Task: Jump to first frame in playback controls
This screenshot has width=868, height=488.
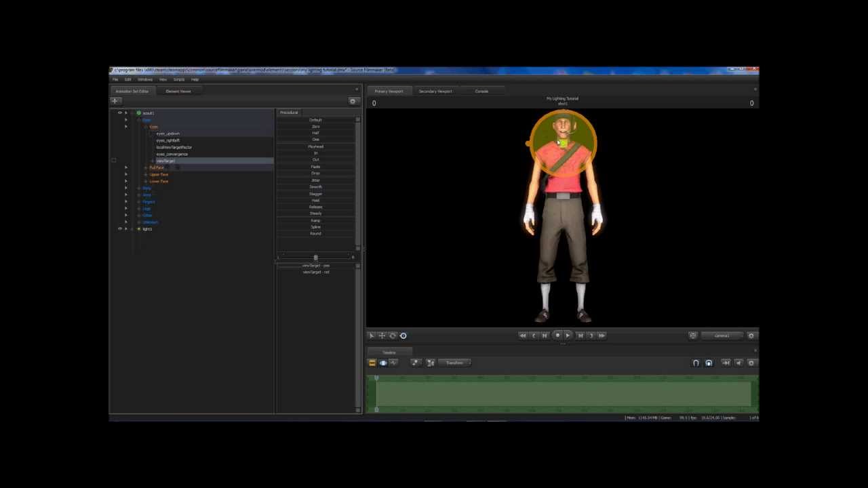Action: coord(522,335)
